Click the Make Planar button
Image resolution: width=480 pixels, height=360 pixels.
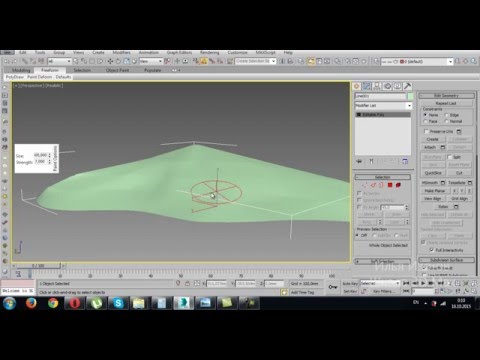(435, 191)
